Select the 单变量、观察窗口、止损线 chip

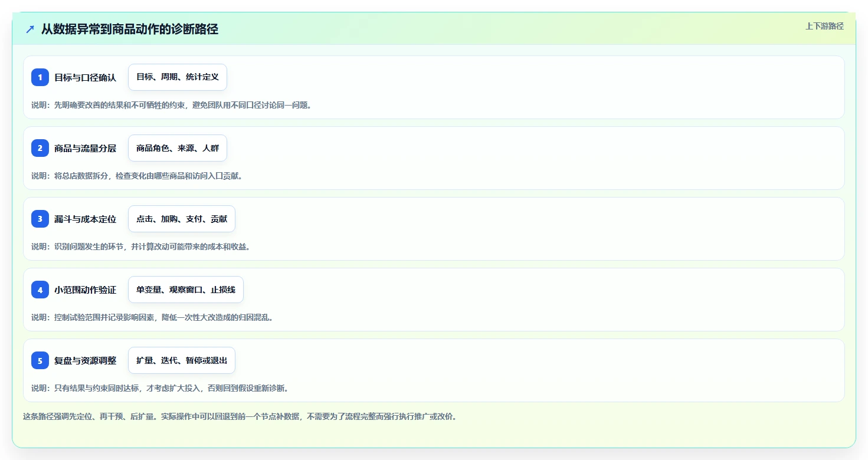click(186, 290)
